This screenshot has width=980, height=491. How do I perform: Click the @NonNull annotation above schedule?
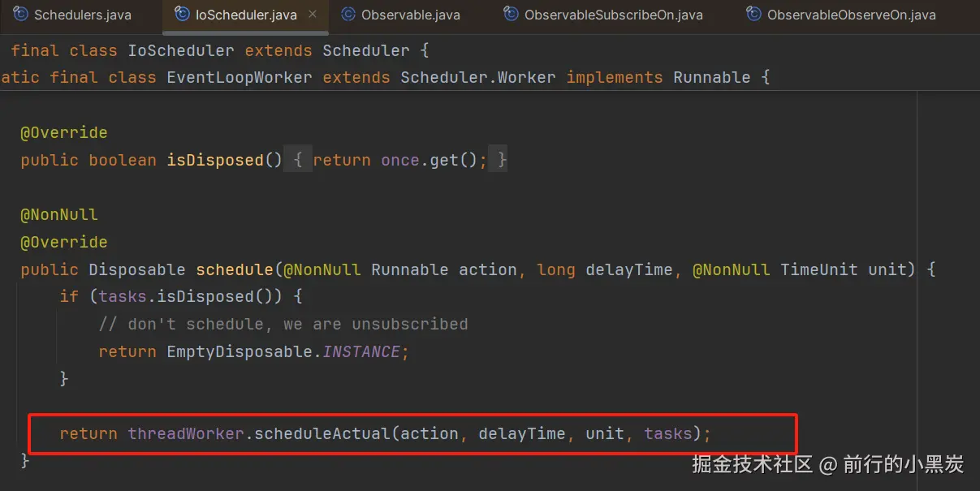[x=59, y=215]
